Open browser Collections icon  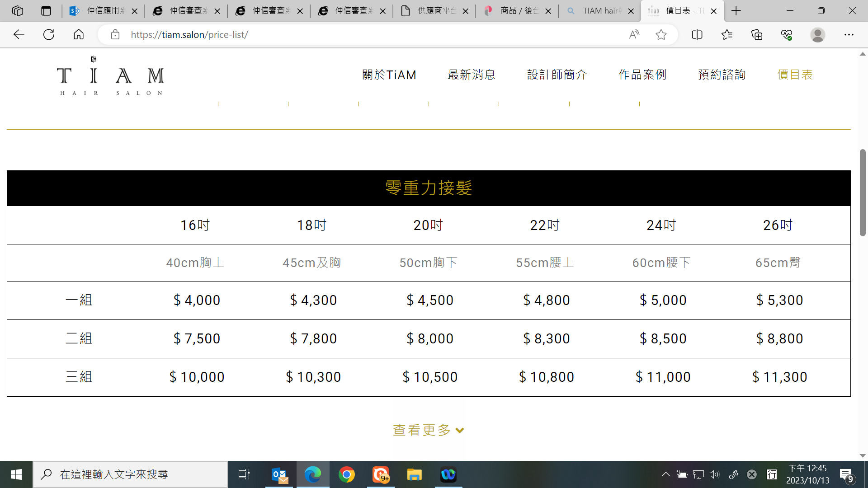(757, 34)
